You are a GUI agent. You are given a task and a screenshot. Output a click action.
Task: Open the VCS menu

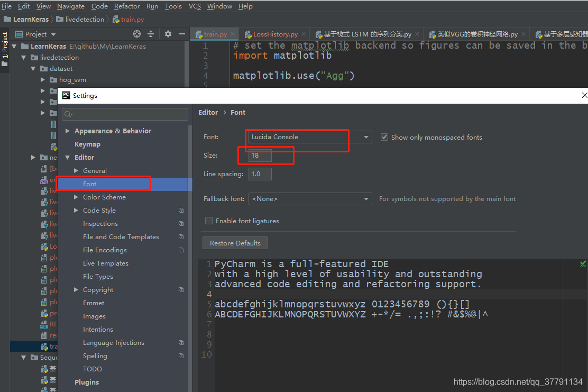click(x=195, y=6)
